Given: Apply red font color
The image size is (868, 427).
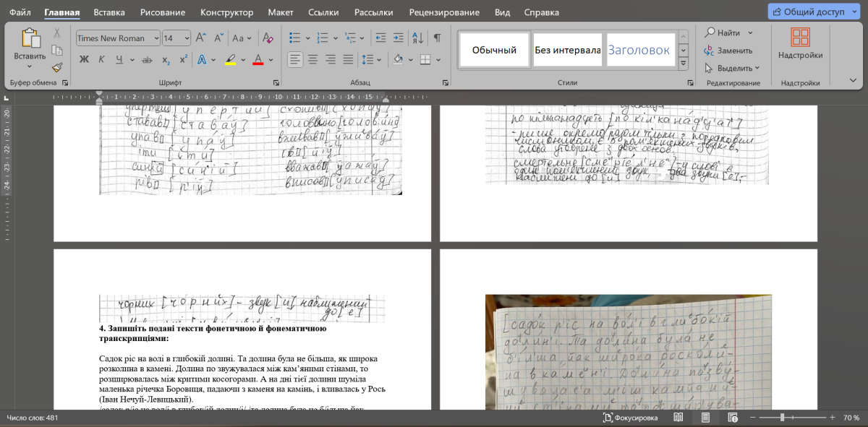Looking at the screenshot, I should pyautogui.click(x=258, y=59).
